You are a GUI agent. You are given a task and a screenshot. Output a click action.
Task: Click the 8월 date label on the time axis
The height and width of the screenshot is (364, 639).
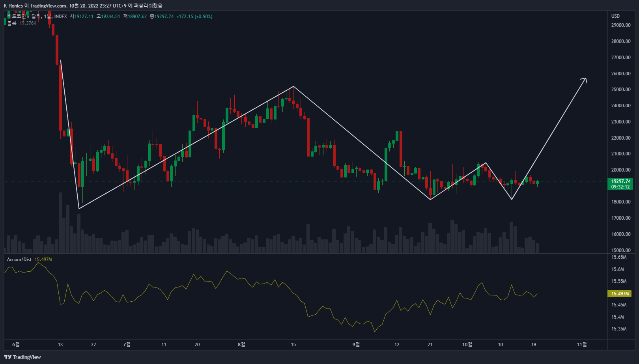[241, 345]
